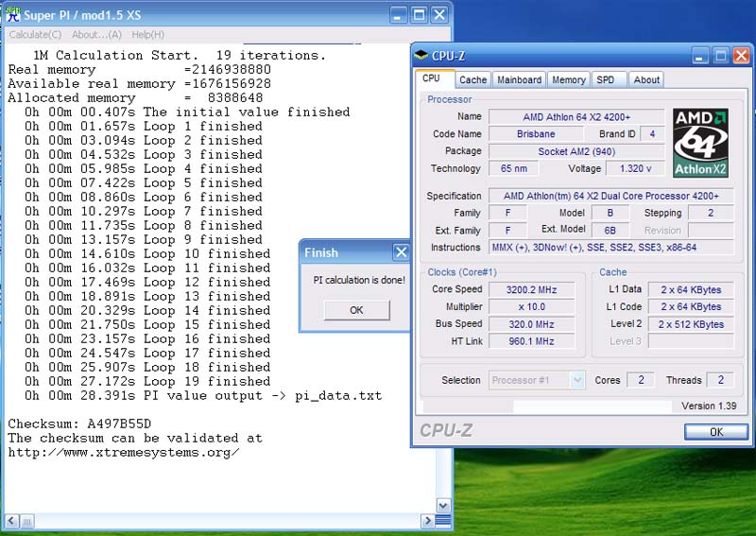Click the http://www.xtremesystems.org/ text

click(124, 453)
